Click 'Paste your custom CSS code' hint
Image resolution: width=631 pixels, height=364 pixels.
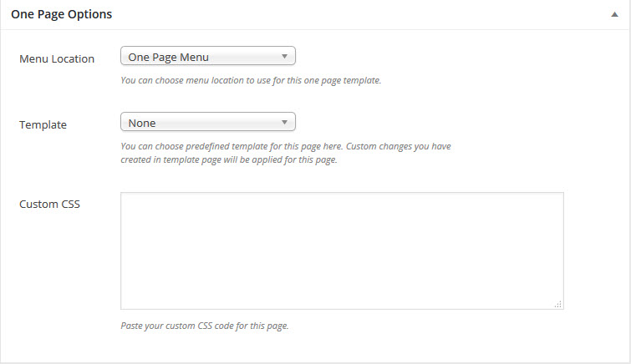pyautogui.click(x=205, y=326)
